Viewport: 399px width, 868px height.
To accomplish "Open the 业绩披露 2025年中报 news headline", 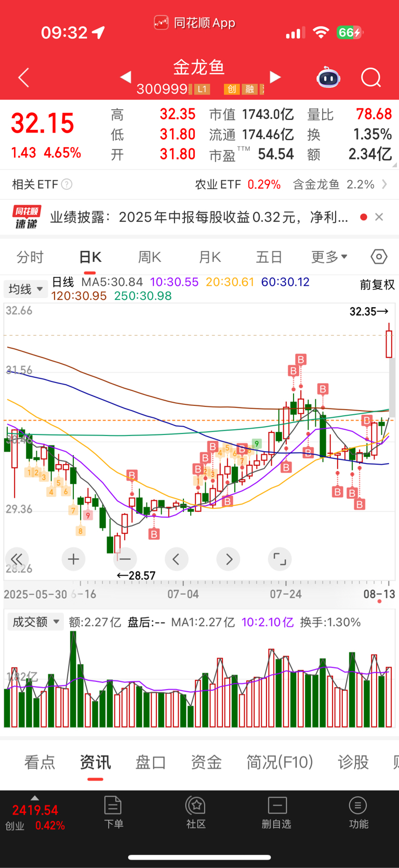I will pos(199,217).
